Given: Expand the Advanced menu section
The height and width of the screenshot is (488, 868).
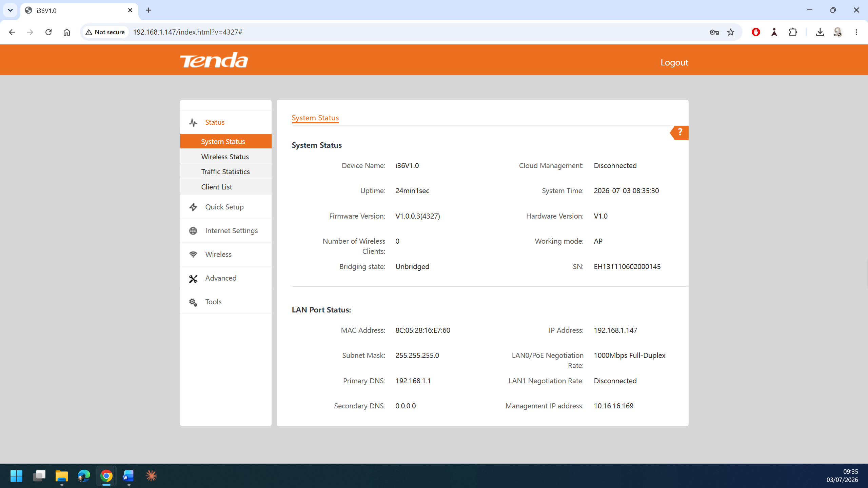Looking at the screenshot, I should click(x=226, y=278).
